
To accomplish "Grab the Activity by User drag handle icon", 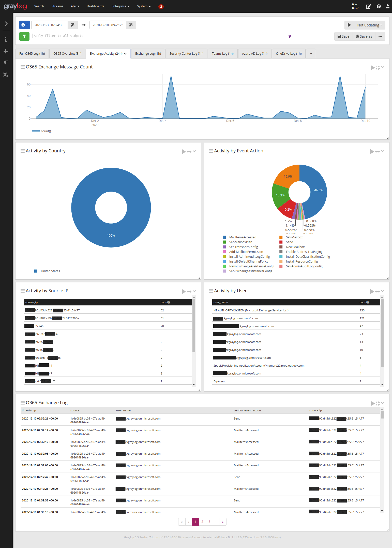I will [211, 291].
